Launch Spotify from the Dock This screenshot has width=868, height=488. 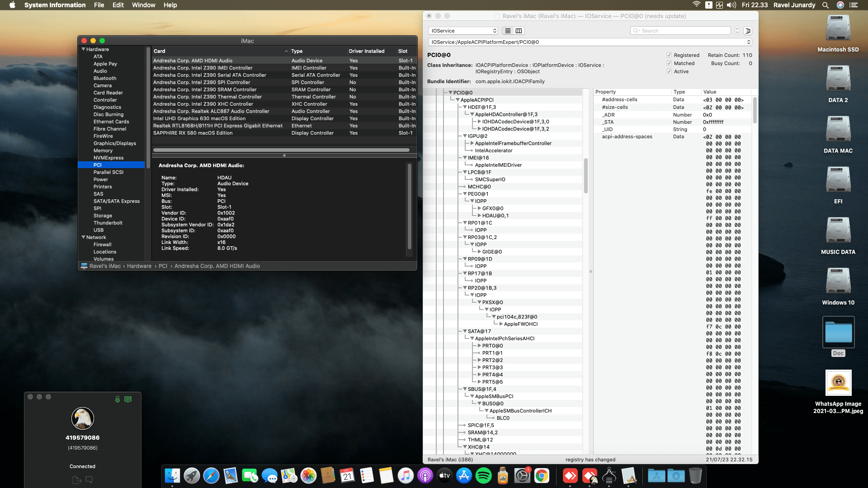tap(483, 476)
